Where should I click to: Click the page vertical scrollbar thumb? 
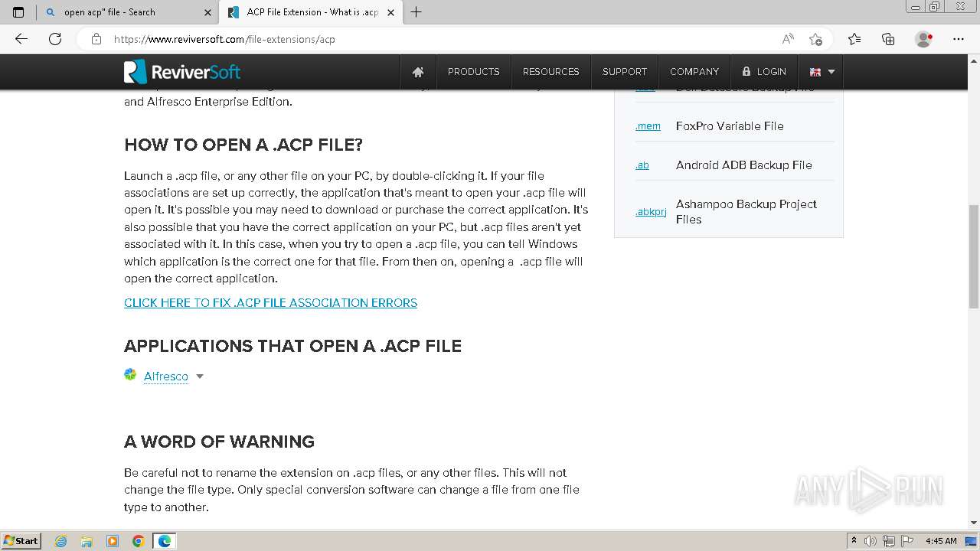974,256
